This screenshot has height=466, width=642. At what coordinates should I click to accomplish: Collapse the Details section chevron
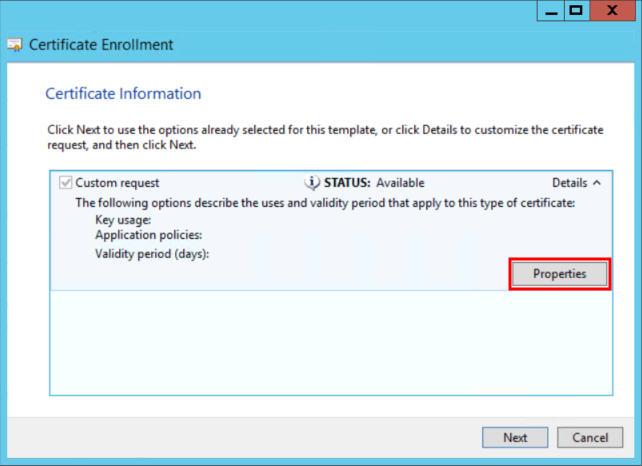click(x=597, y=183)
